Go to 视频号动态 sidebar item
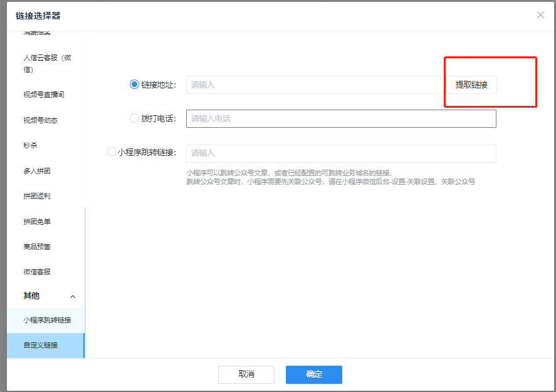 tap(40, 120)
